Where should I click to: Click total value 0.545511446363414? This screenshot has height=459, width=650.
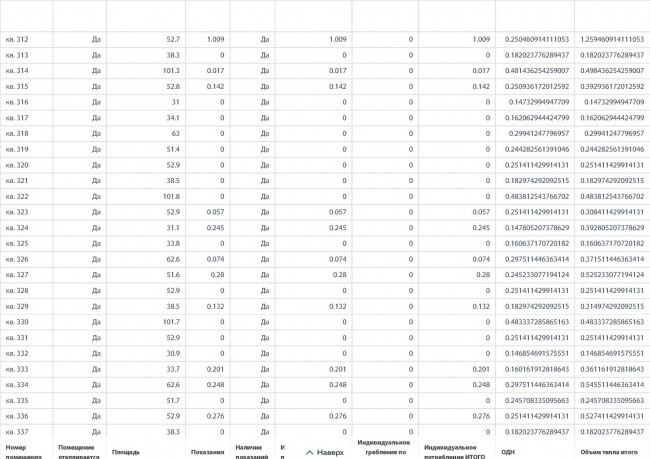[x=612, y=385]
